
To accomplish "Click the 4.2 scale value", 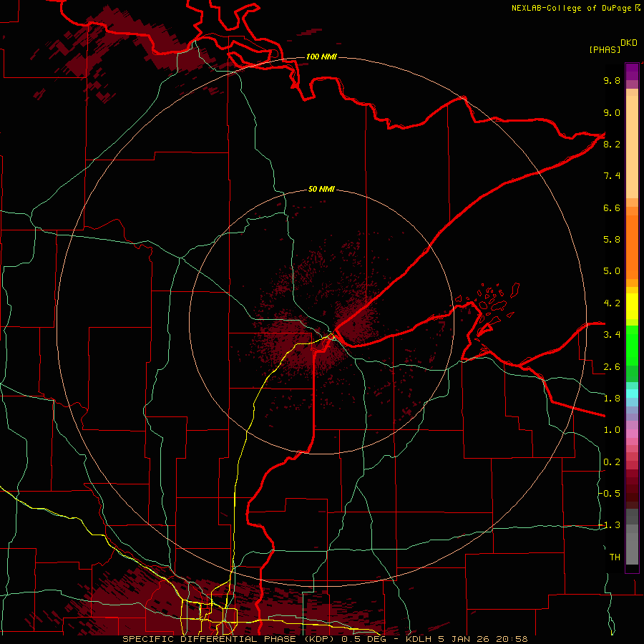I will 612,303.
